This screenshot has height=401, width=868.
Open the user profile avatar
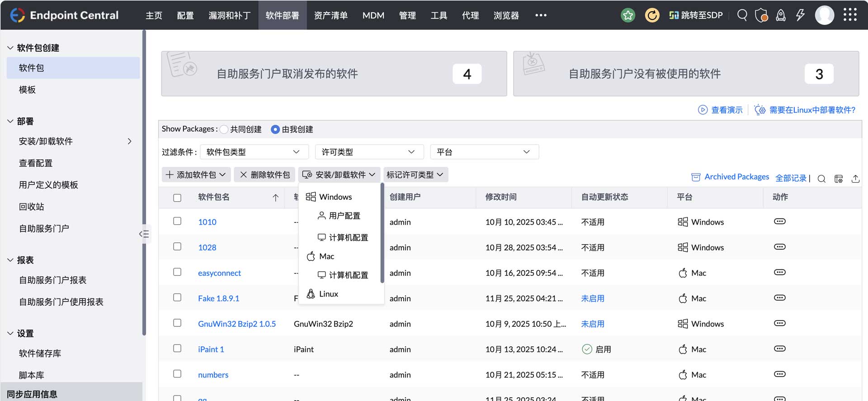click(x=825, y=15)
